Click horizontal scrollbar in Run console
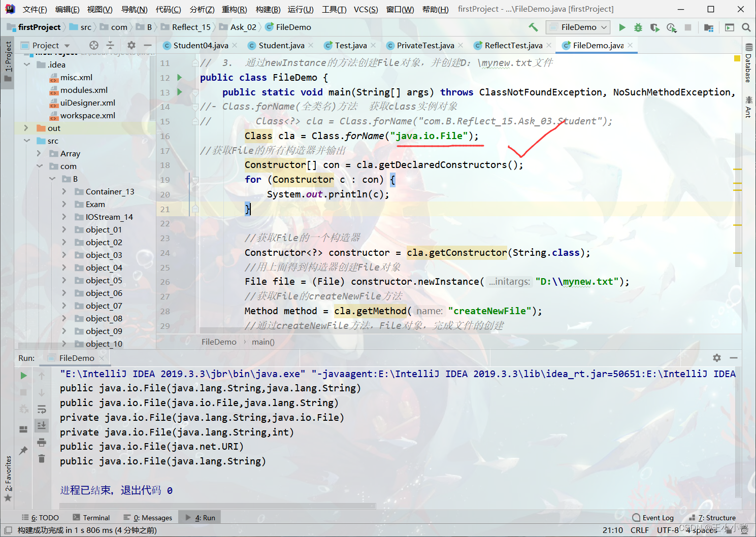 click(x=217, y=506)
